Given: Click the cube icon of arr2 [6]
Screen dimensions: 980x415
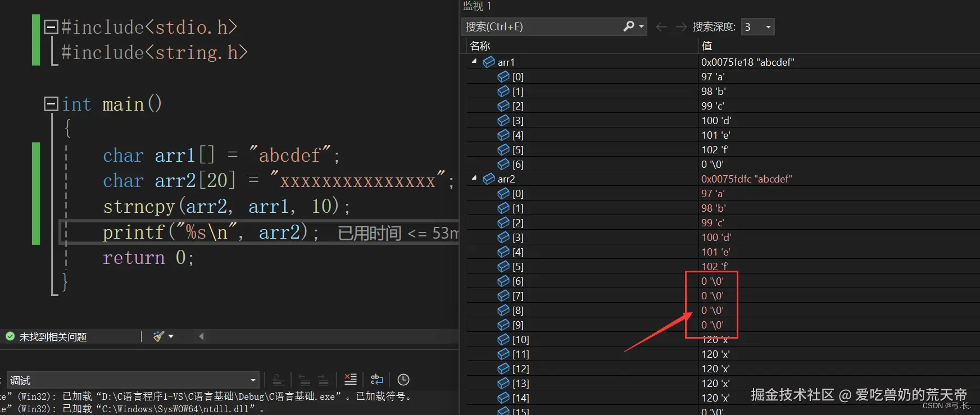Looking at the screenshot, I should point(503,281).
